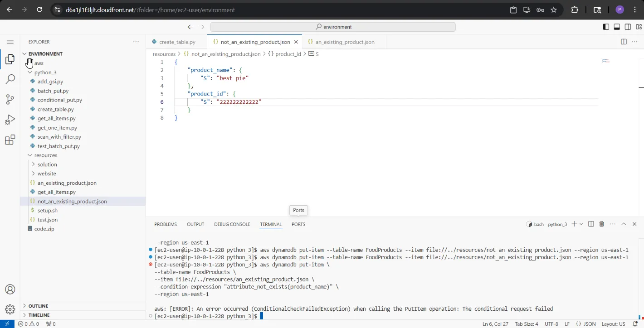
Task: Close the terminal panel
Action: coord(634,224)
